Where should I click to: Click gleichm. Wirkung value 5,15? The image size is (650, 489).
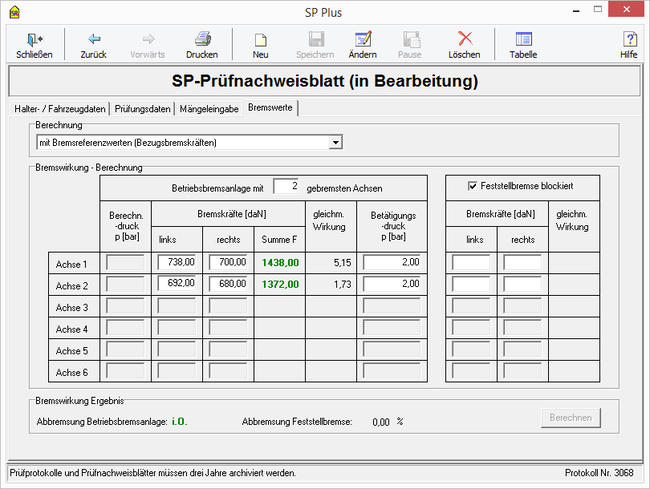pos(342,263)
